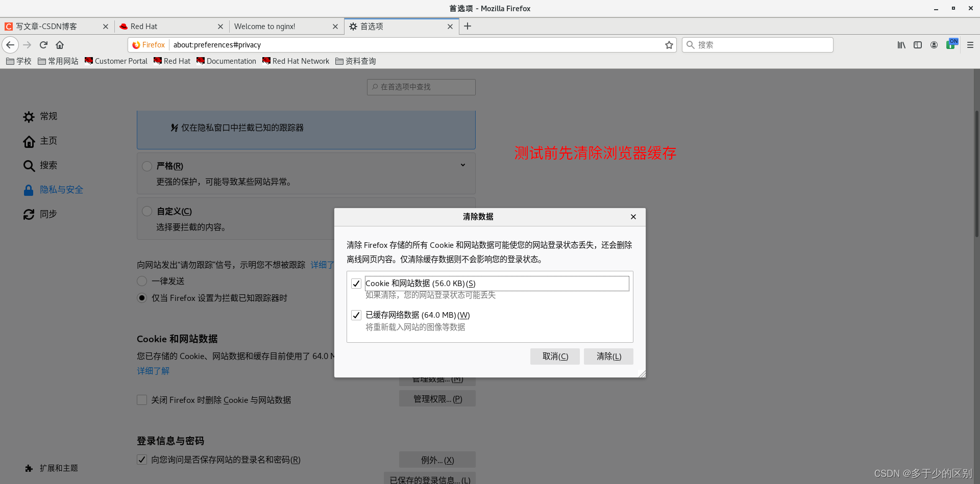Close the 清除数据 dialog with X
980x484 pixels.
pos(633,217)
